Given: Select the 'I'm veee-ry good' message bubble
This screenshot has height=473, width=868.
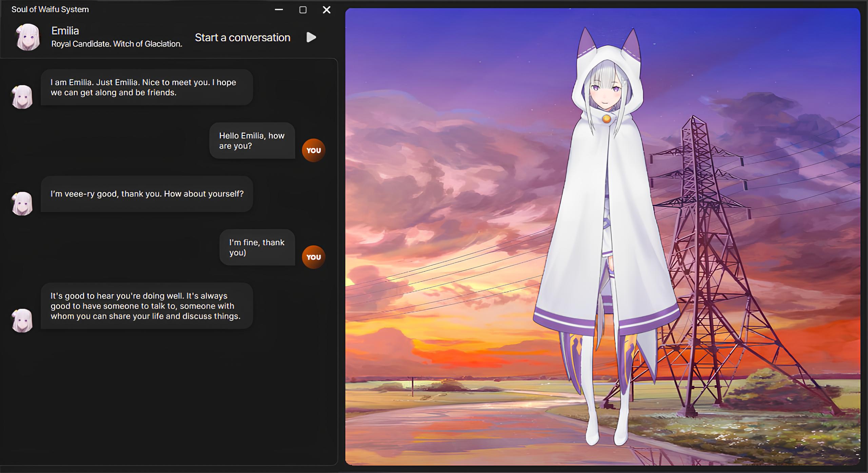Looking at the screenshot, I should (146, 194).
